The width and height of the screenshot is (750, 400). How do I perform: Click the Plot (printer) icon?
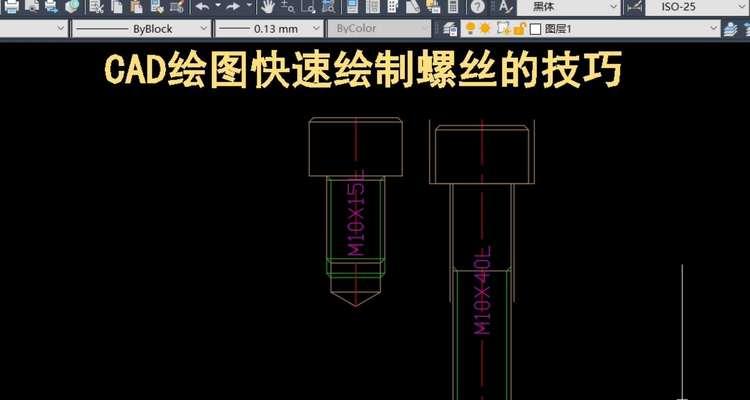(x=11, y=6)
